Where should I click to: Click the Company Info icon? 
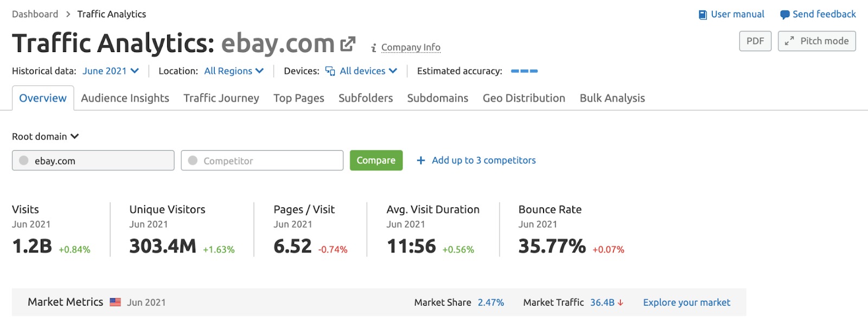tap(374, 48)
